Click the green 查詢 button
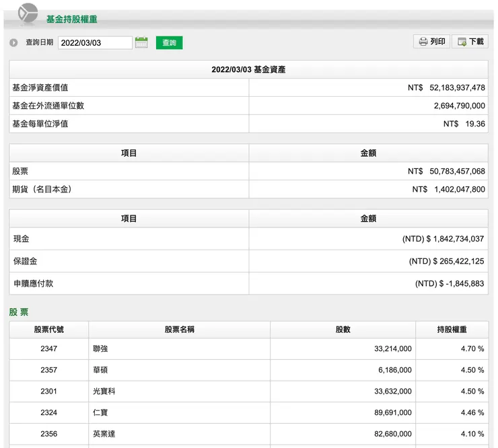498x448 pixels. [170, 42]
